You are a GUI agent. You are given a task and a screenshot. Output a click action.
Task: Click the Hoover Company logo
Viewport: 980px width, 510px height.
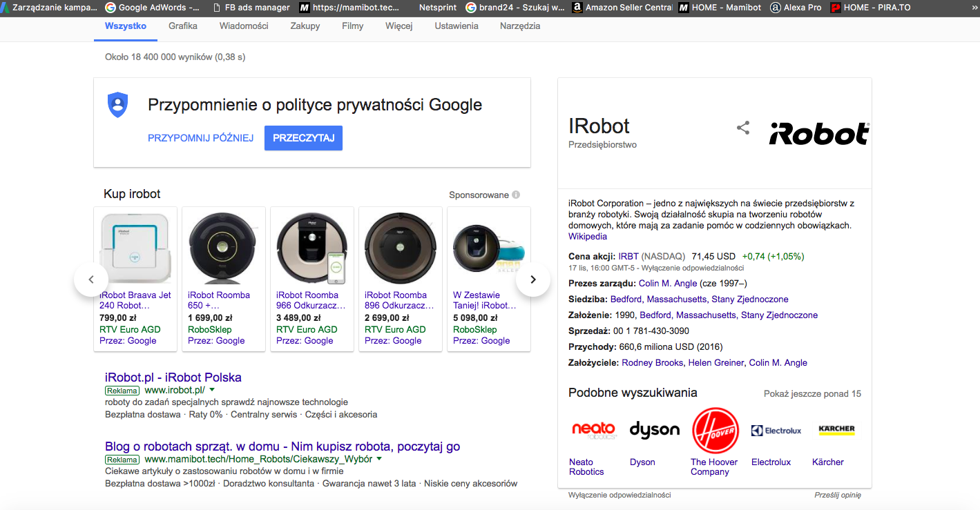[x=715, y=430]
